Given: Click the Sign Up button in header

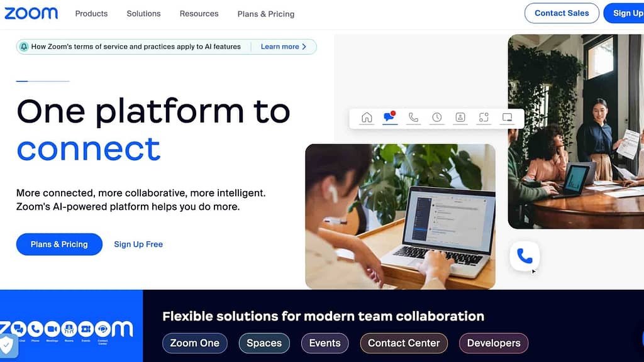Looking at the screenshot, I should [625, 13].
